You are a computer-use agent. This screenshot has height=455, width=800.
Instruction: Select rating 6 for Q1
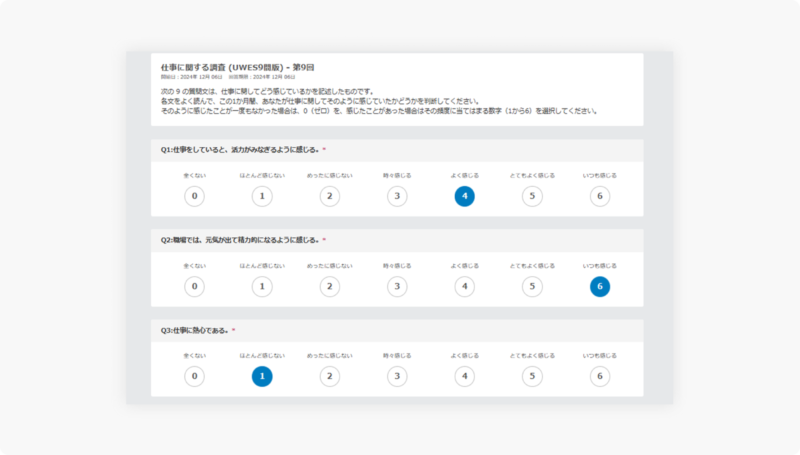click(x=600, y=196)
